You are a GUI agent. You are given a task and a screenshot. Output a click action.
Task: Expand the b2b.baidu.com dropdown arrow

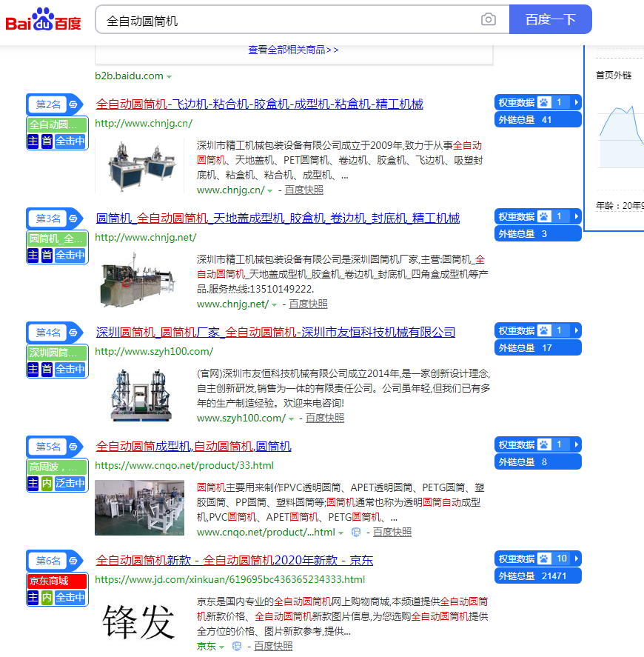click(170, 77)
